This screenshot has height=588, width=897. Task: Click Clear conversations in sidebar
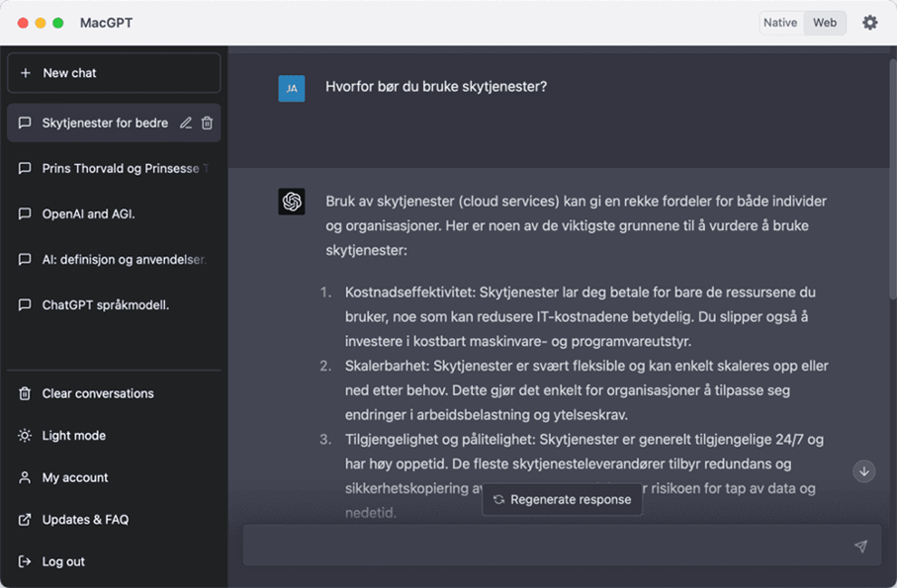click(97, 393)
